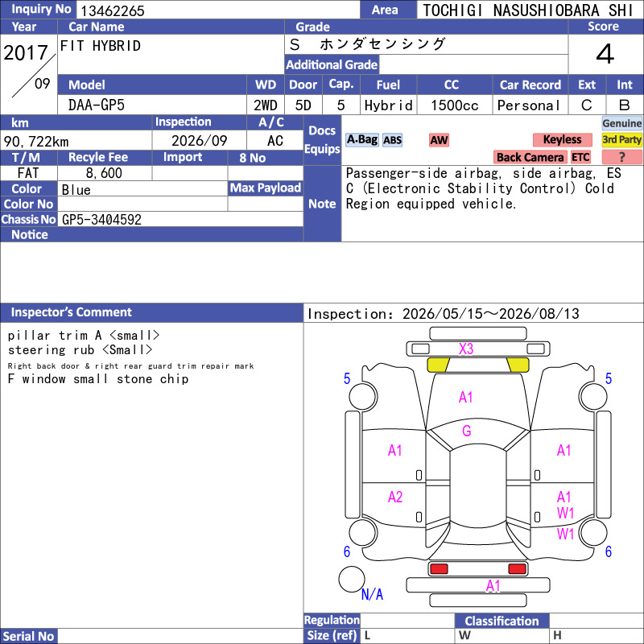Viewport: 644px width, 644px height.
Task: Click the Keyless equipment badge
Action: pos(562,140)
